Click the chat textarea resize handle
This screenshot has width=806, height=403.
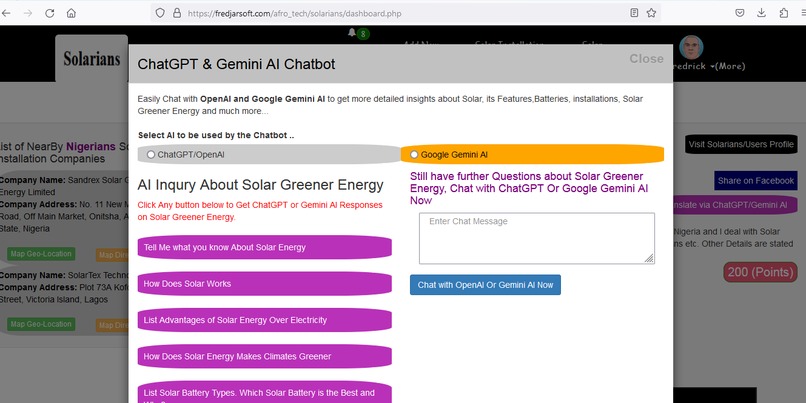click(649, 259)
